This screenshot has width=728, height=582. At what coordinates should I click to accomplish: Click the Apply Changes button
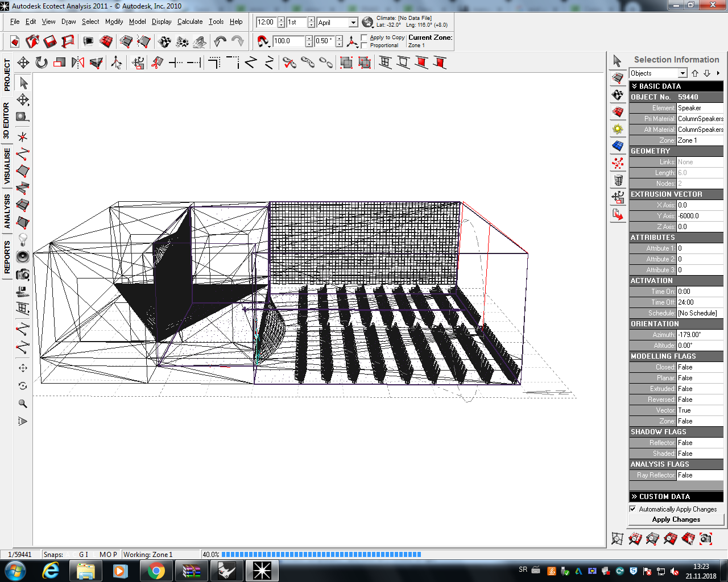[x=676, y=519]
